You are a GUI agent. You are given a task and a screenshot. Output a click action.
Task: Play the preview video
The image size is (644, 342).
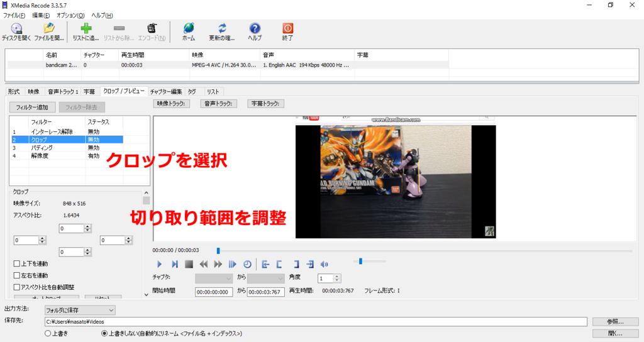pos(159,265)
